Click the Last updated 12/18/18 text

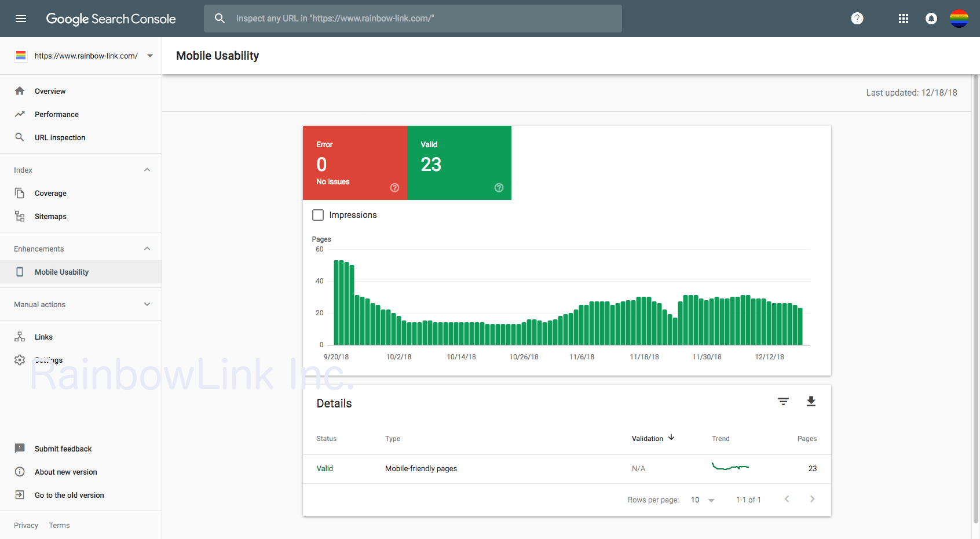tap(912, 93)
